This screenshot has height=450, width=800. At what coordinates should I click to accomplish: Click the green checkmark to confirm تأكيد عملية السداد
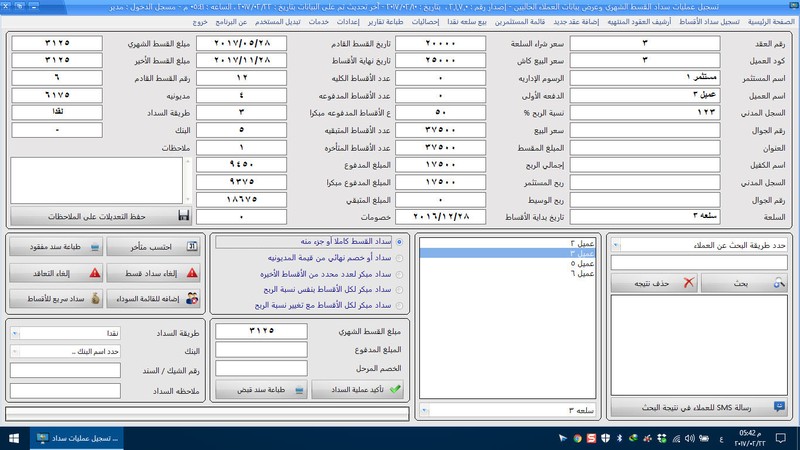coord(396,390)
